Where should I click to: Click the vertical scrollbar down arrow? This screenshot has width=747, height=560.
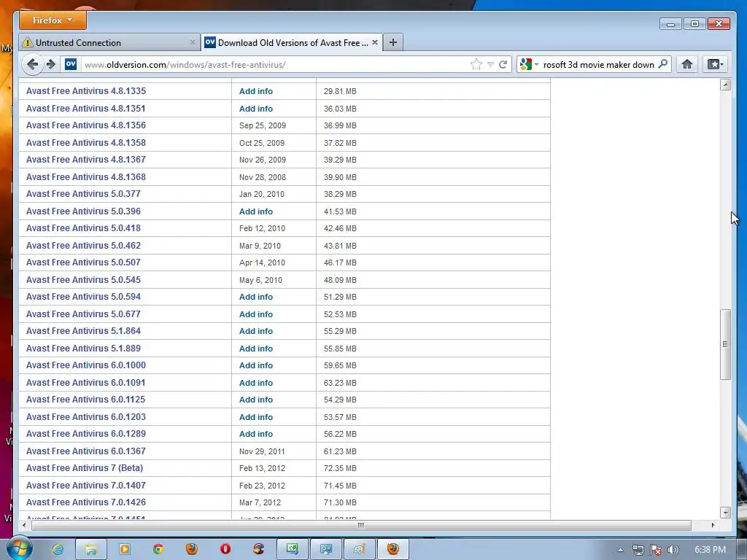(x=725, y=513)
